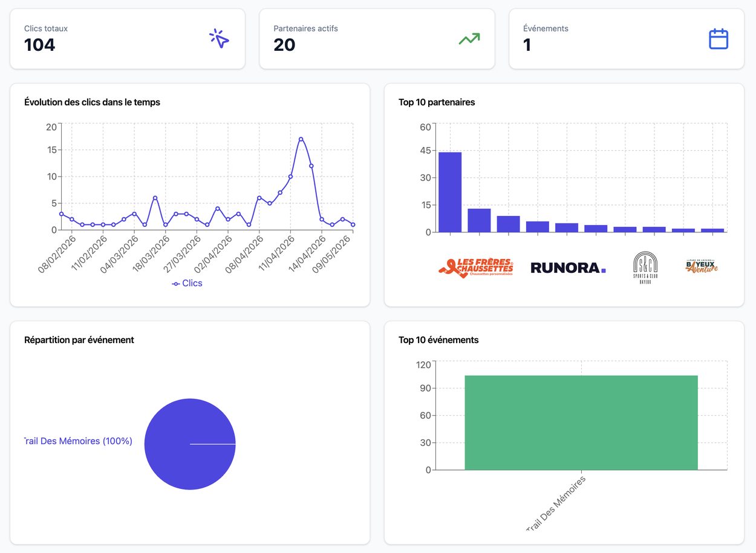This screenshot has width=756, height=553.
Task: Click the green trending-up icon on Partenaires actifs
Action: coord(469,39)
